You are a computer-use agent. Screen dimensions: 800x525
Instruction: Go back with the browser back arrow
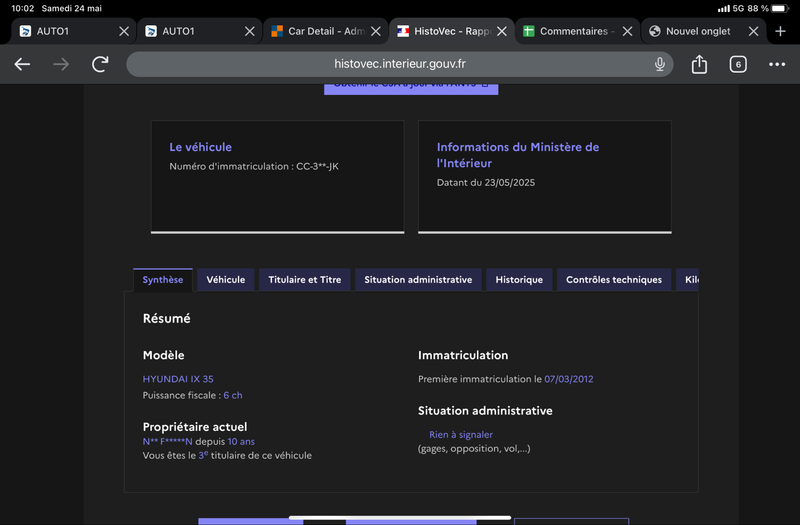(22, 64)
